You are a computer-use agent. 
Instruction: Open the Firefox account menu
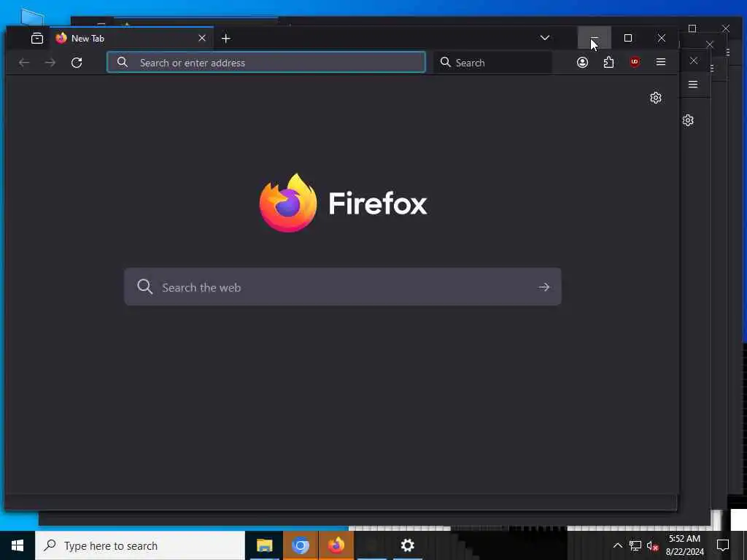click(x=582, y=63)
